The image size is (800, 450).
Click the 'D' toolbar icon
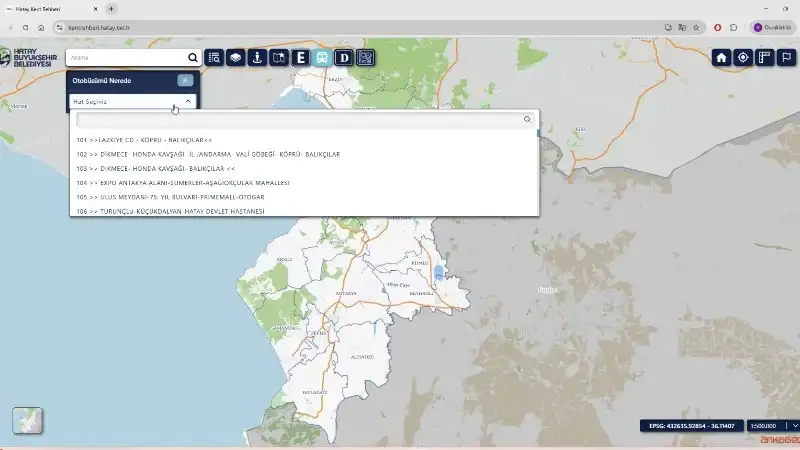(x=345, y=58)
